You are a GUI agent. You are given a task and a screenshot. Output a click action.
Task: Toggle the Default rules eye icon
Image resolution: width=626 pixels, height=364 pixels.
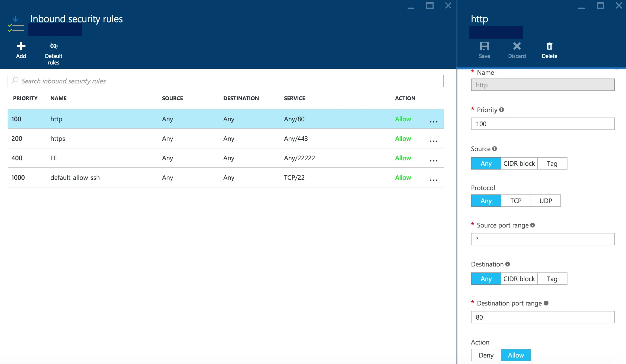53,46
